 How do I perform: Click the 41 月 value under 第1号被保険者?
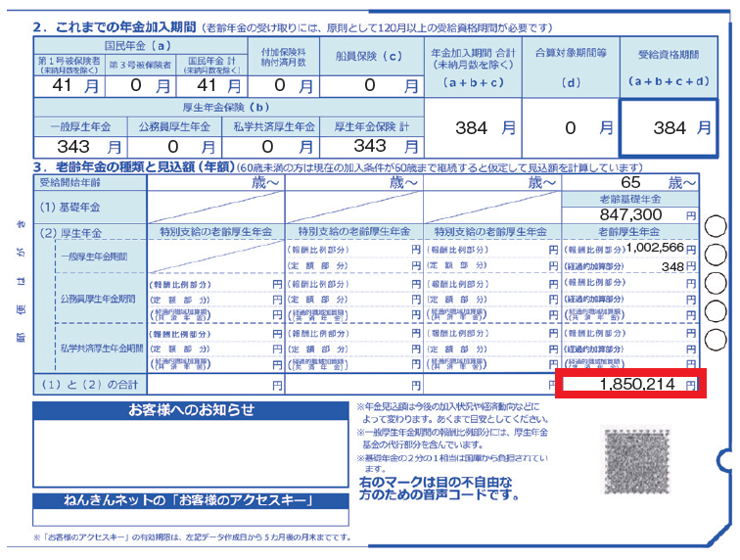(69, 86)
